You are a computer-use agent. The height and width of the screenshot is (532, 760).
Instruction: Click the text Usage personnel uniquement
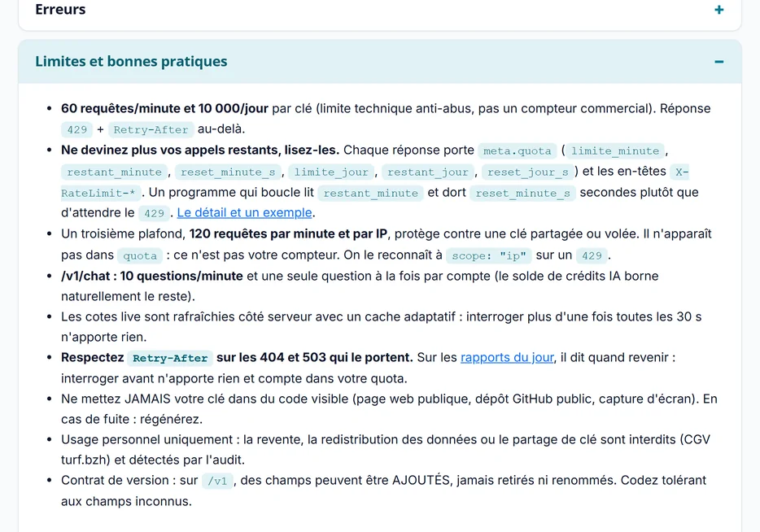tap(146, 439)
